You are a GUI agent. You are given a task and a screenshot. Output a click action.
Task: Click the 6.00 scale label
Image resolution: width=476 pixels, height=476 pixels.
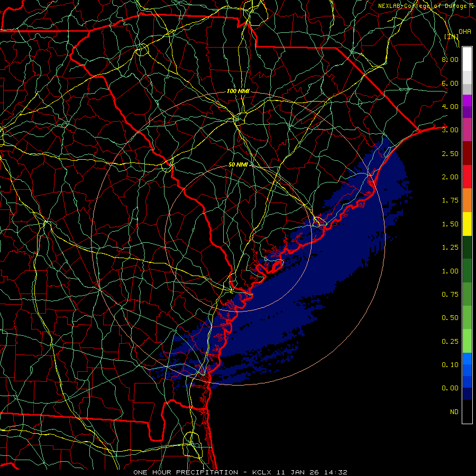(x=450, y=83)
